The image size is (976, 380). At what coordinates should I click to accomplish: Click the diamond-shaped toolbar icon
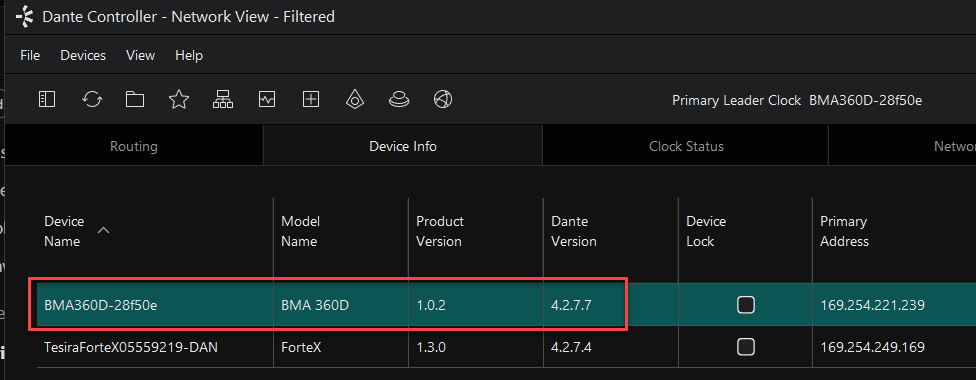(x=355, y=99)
